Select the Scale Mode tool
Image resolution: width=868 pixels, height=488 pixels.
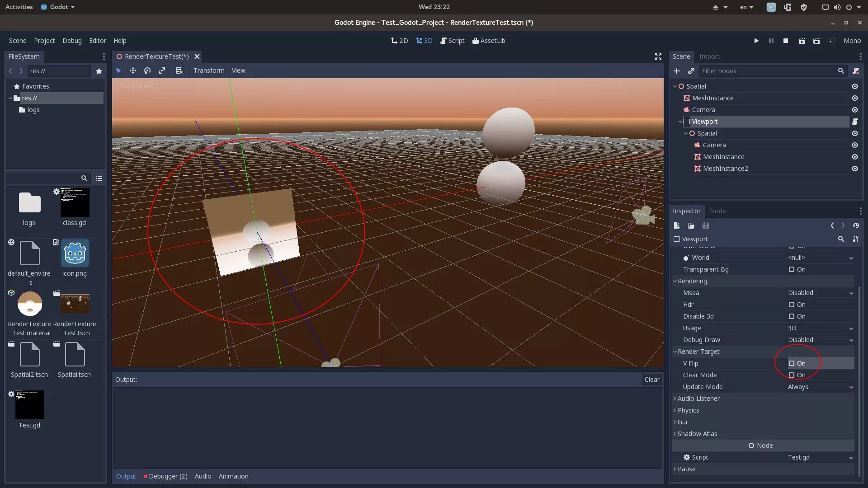pos(162,70)
